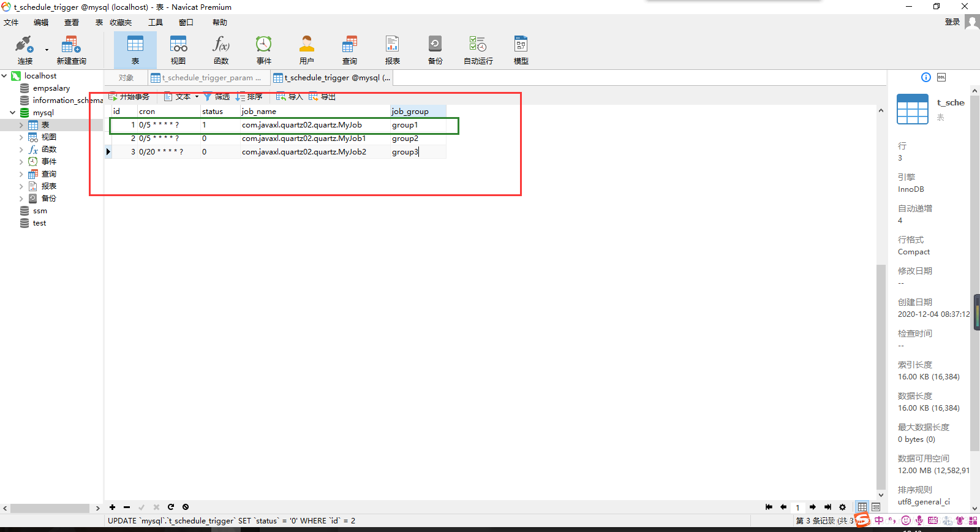This screenshot has height=532, width=980.
Task: Open Reports (报表) from the toolbar
Action: coord(393,50)
